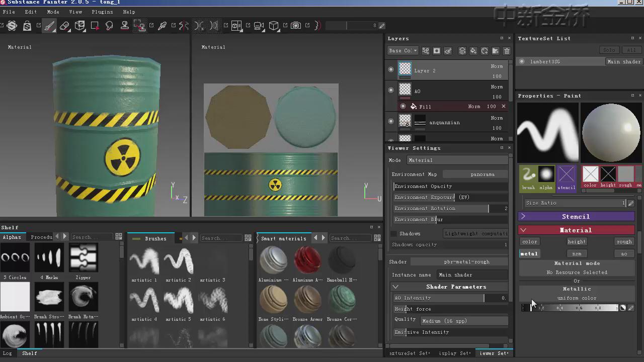Adjust the Metallic grayscale slider
This screenshot has height=362, width=644.
(x=571, y=308)
